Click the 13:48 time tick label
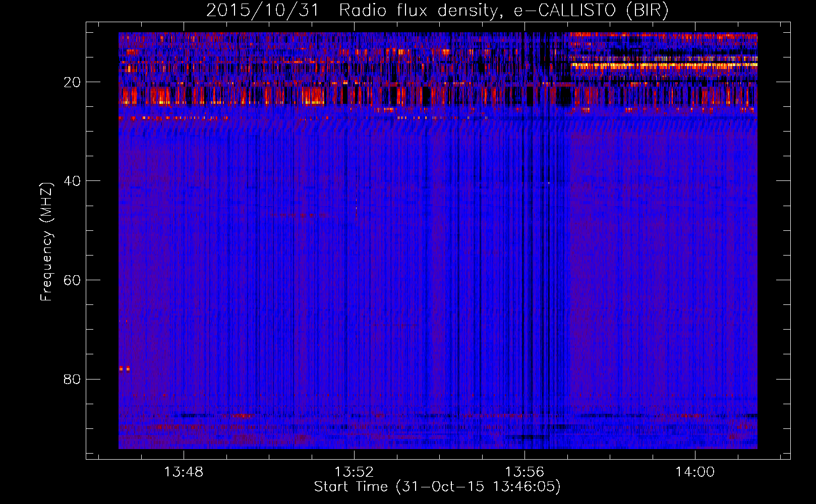 pos(184,472)
